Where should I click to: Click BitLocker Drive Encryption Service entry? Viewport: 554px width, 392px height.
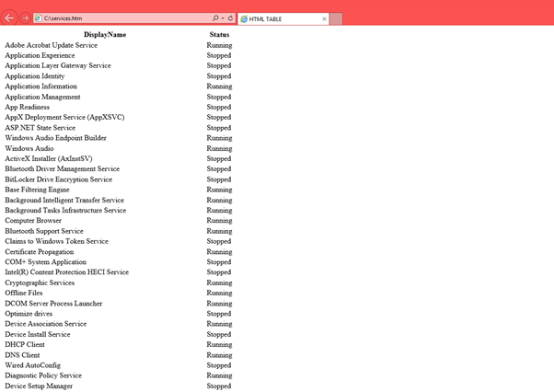[59, 179]
